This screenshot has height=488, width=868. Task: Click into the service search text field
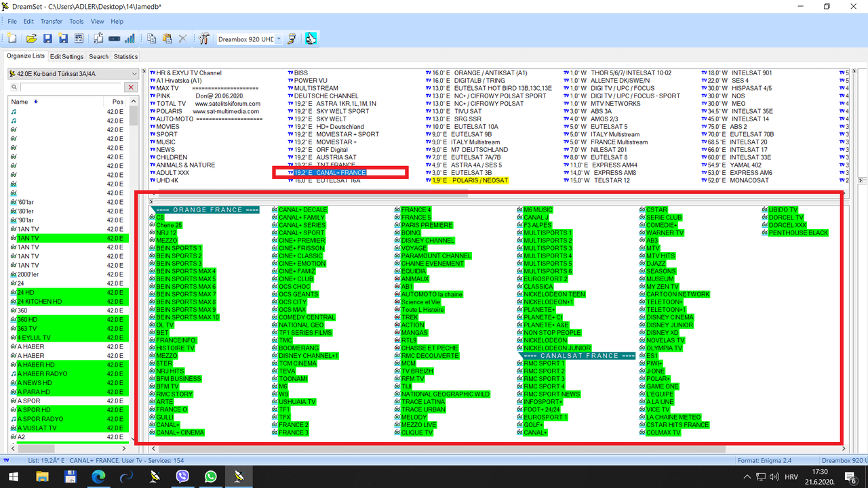coord(71,87)
